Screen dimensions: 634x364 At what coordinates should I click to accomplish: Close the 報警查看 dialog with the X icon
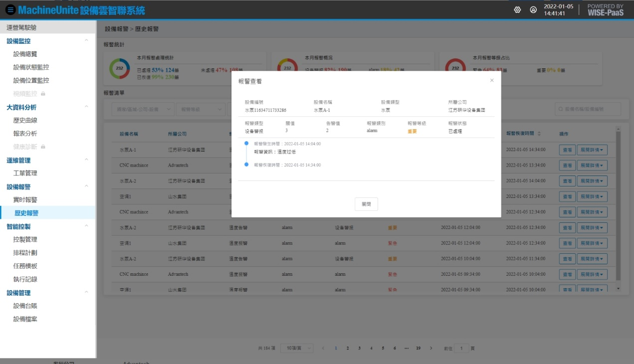(492, 80)
